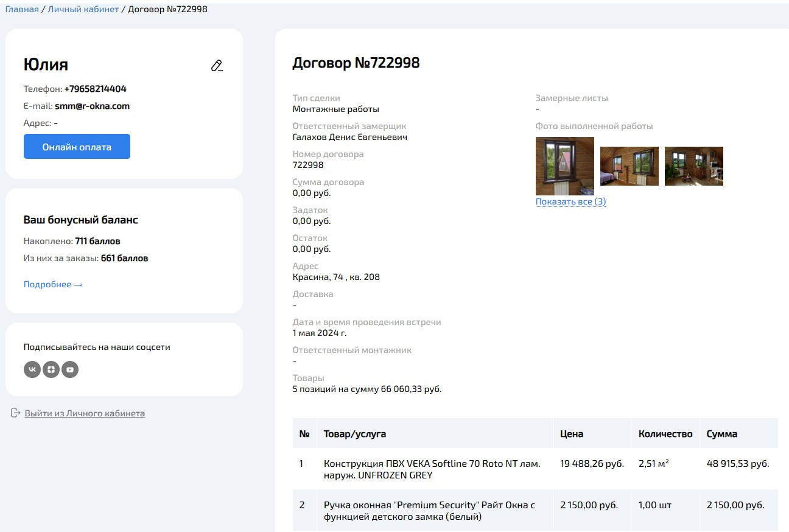Click the quantity 2,51 м² cell
This screenshot has width=789, height=532.
[x=654, y=464]
